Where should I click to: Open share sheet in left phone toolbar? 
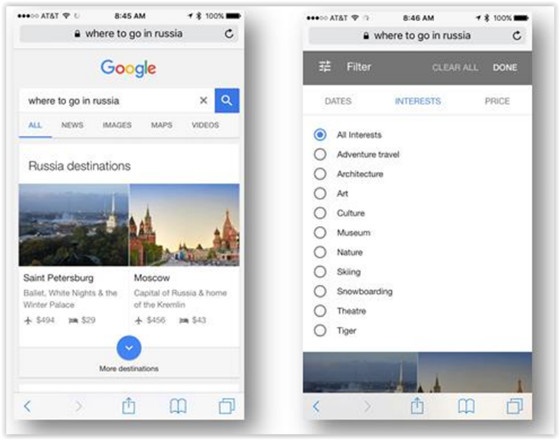tap(129, 406)
